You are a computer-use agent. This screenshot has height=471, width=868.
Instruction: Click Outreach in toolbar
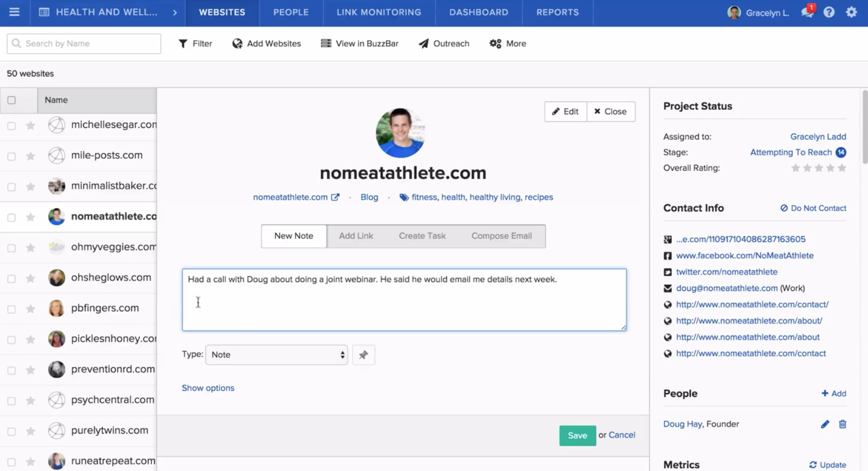pyautogui.click(x=444, y=43)
